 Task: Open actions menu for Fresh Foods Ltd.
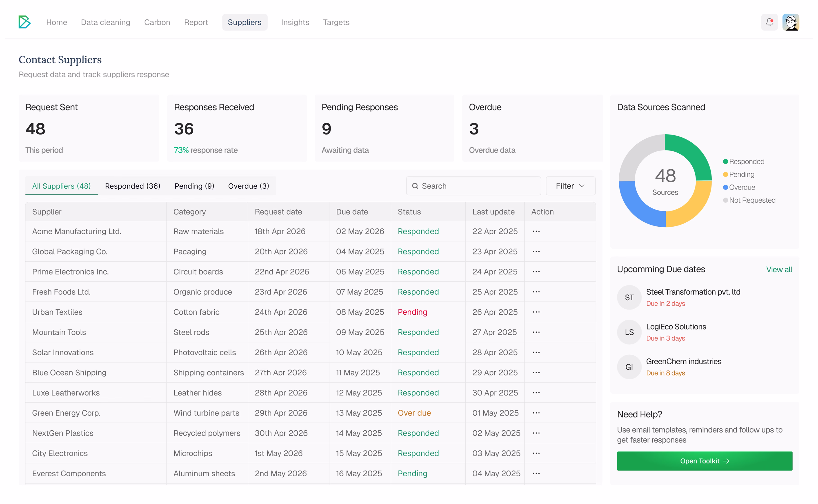pos(536,292)
